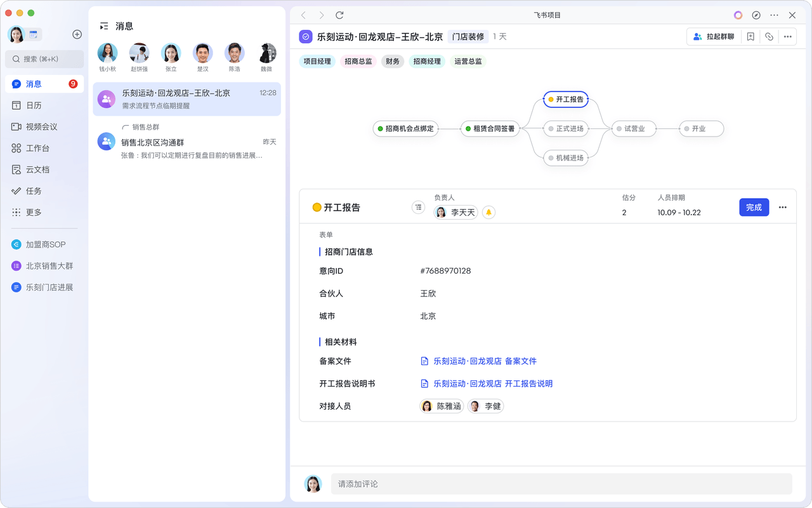812x508 pixels.
Task: Refresh the 飞书项目 page
Action: (x=339, y=15)
